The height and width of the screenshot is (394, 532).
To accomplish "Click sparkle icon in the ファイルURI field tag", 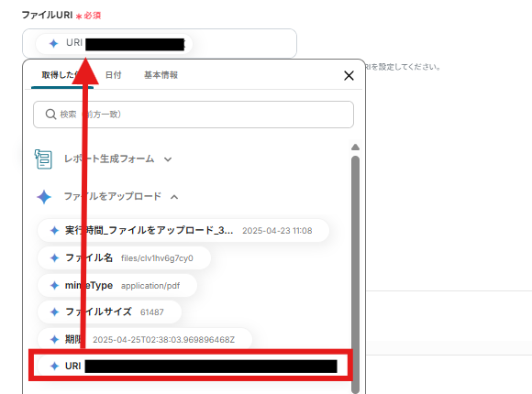I will pyautogui.click(x=53, y=43).
